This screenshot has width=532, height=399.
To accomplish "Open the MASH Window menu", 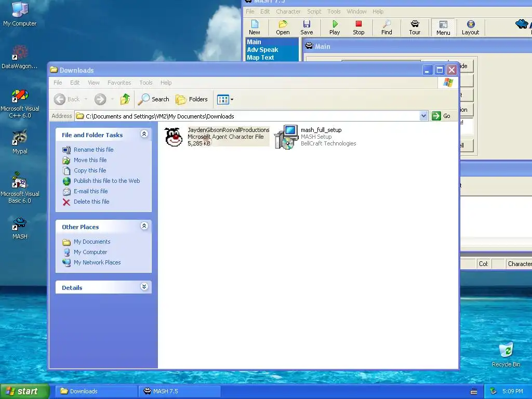I will tap(356, 11).
